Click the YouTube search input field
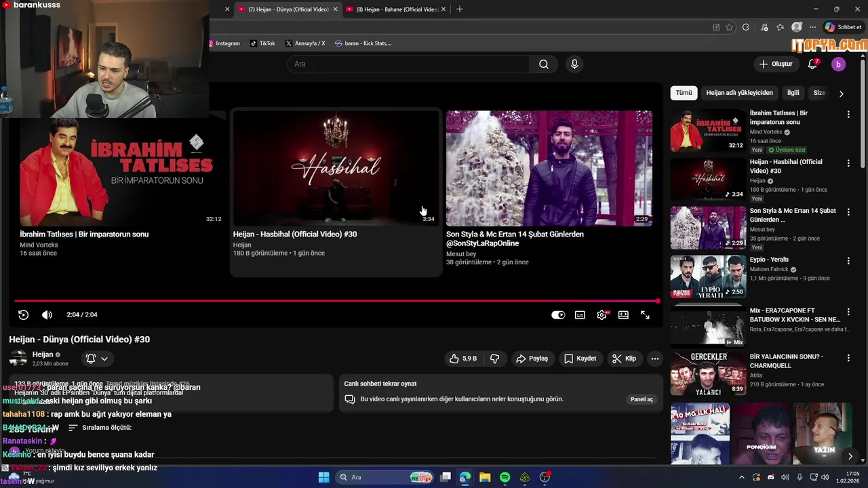Image resolution: width=868 pixels, height=488 pixels. click(x=408, y=64)
